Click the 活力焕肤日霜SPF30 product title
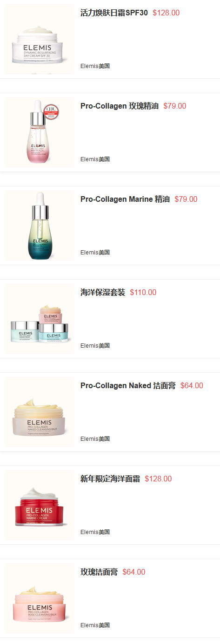Viewport: 220px width, 644px height. tap(114, 13)
